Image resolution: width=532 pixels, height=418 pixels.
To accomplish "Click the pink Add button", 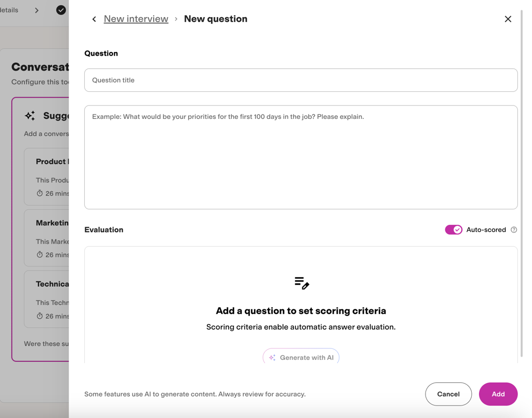I will pos(498,394).
